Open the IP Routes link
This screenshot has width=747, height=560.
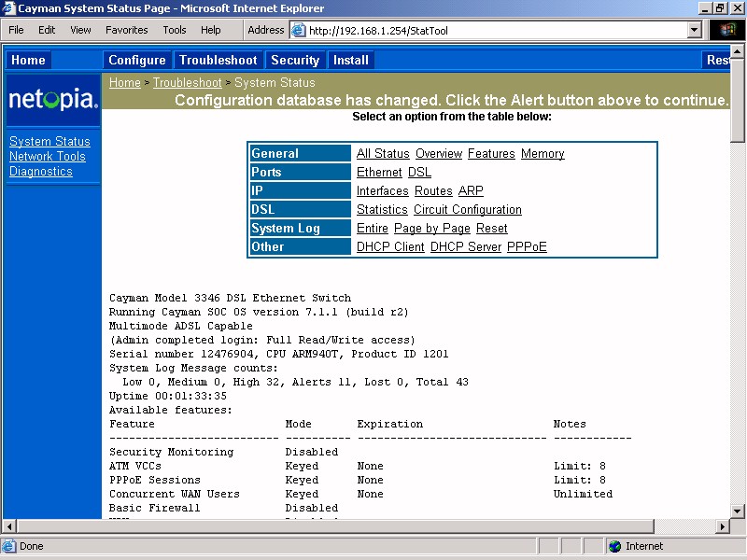433,190
